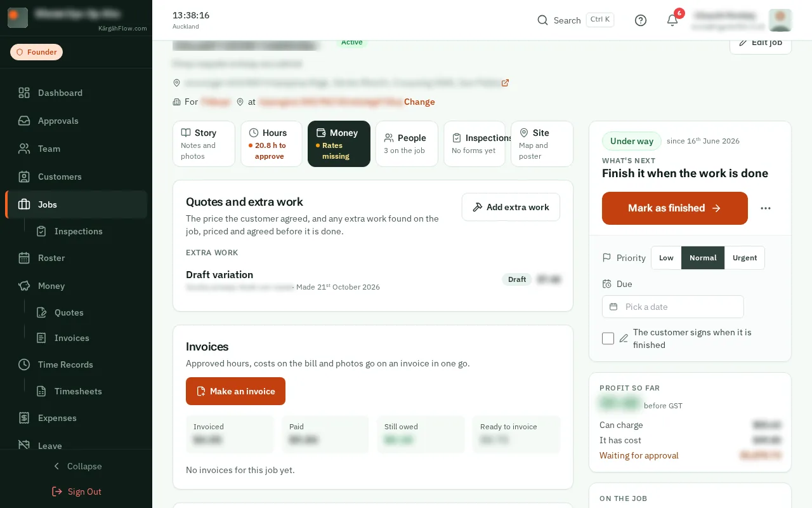Open Timesheets in sidebar

(x=88, y=391)
